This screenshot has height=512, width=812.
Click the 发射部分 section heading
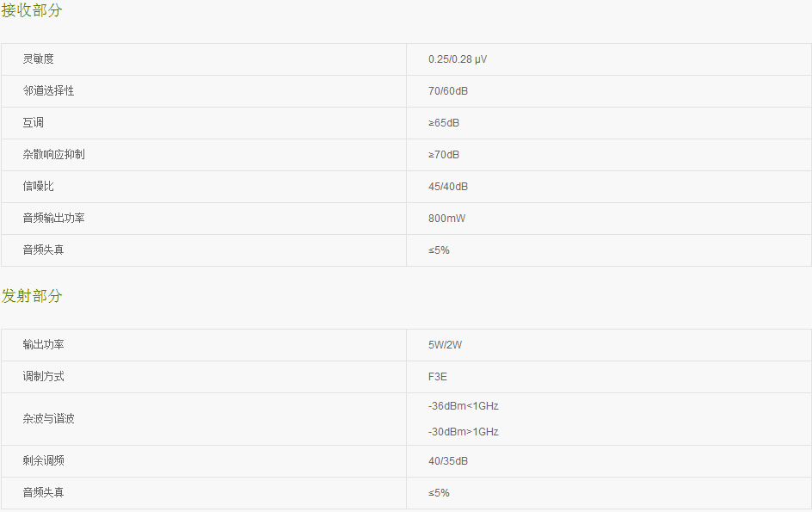click(x=32, y=296)
